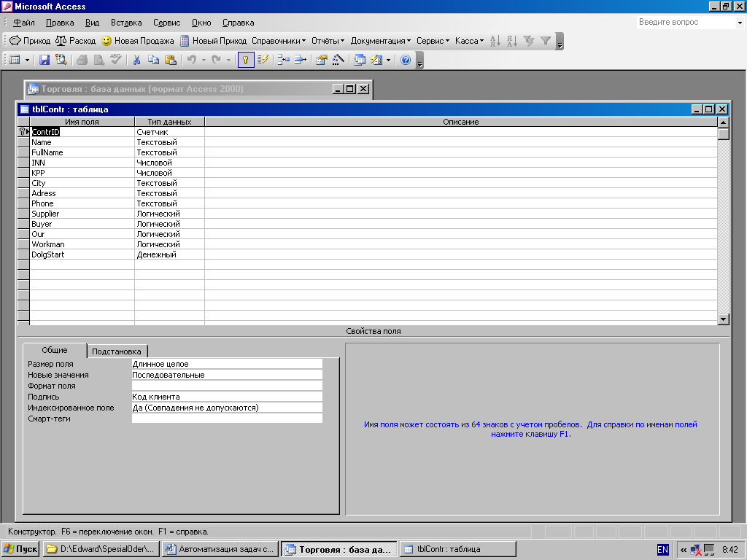The image size is (747, 560).
Task: Switch to datasheet view with the table icon
Action: [15, 60]
